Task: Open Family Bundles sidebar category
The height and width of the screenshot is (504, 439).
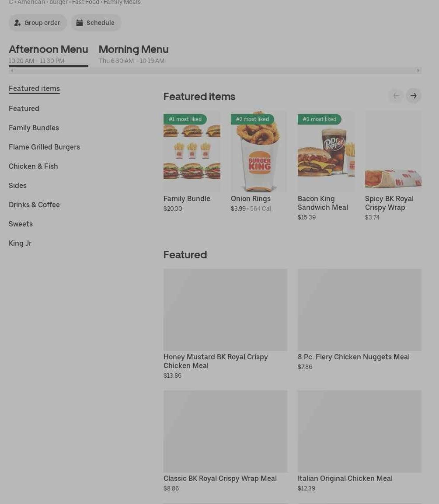Action: point(34,128)
